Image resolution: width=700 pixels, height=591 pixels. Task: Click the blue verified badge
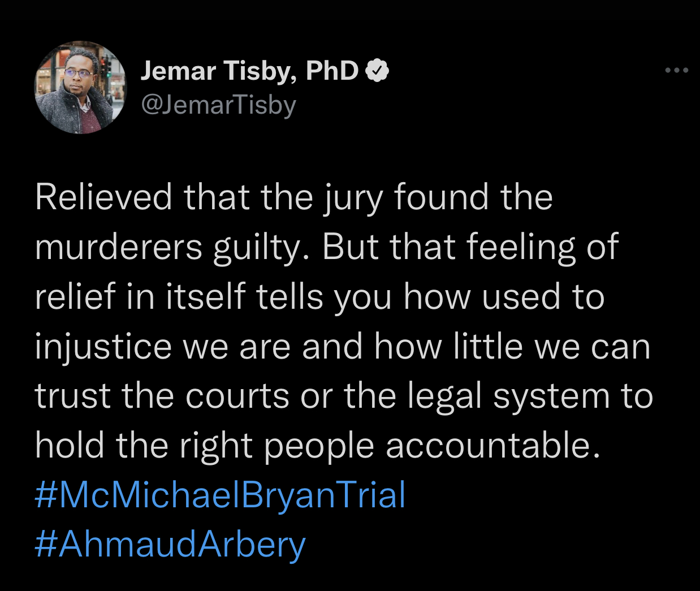click(378, 71)
